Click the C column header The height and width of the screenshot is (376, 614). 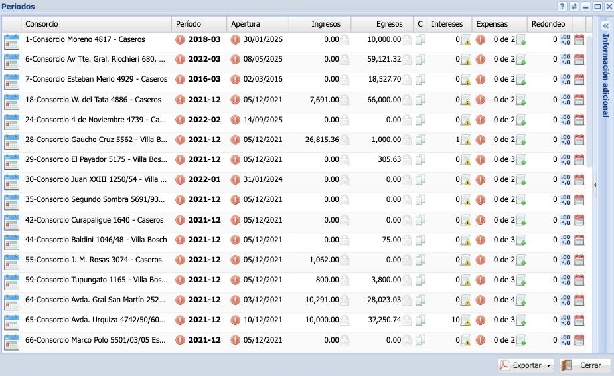pos(420,24)
